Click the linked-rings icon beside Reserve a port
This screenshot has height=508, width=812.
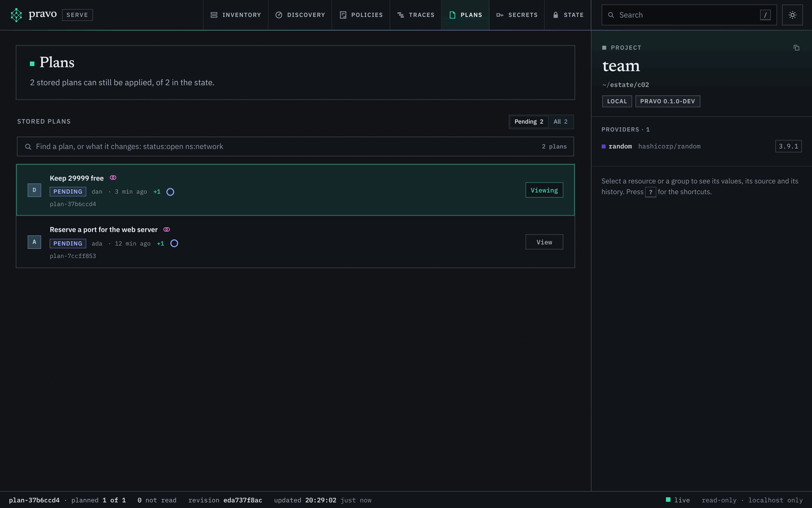166,229
